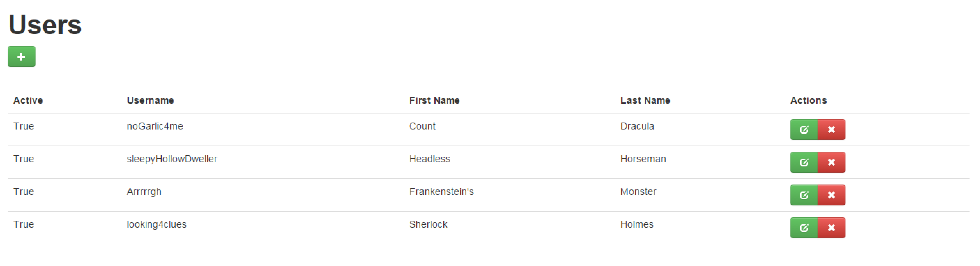The height and width of the screenshot is (266, 980).
Task: Click the Active column header
Action: (x=28, y=100)
